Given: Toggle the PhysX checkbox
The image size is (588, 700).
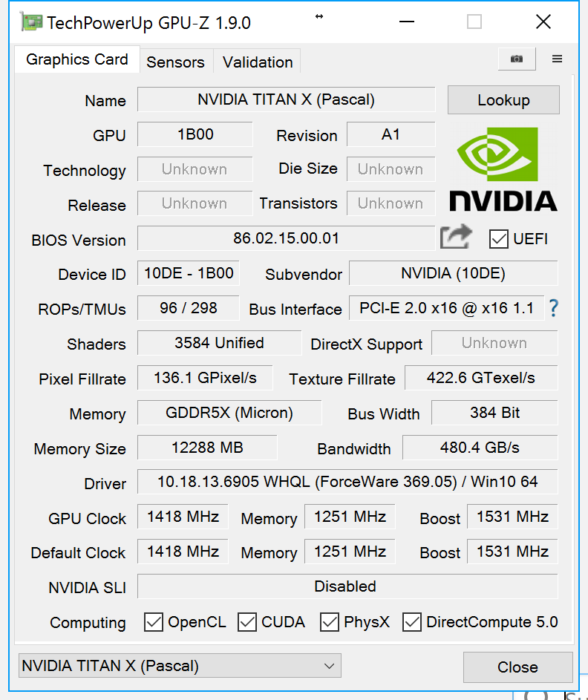Looking at the screenshot, I should tap(330, 622).
